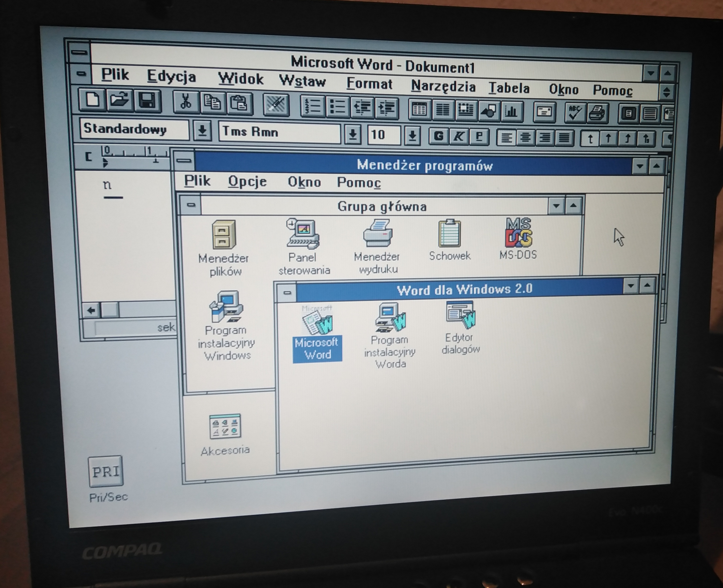723x588 pixels.
Task: Select Program instalacyjny Worda icon
Action: pos(390,335)
